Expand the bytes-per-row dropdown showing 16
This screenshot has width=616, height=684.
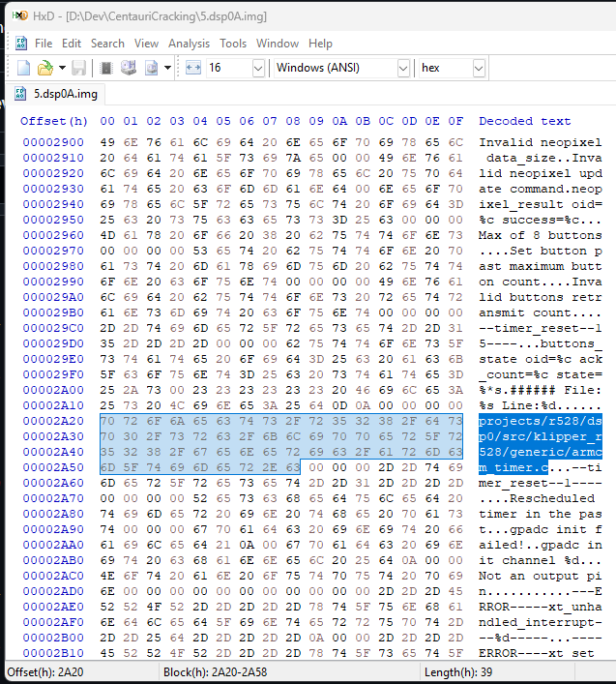pos(258,68)
